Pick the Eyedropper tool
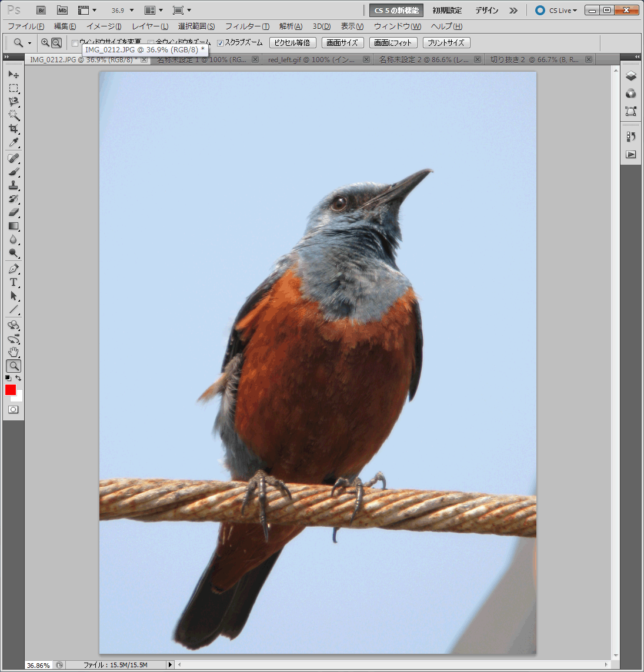 click(14, 143)
